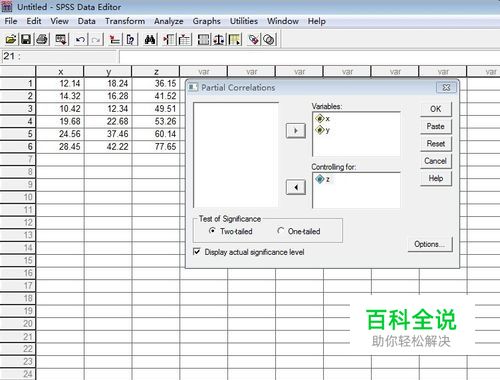
Task: Click the Value Labels tag icon
Action: (x=254, y=40)
